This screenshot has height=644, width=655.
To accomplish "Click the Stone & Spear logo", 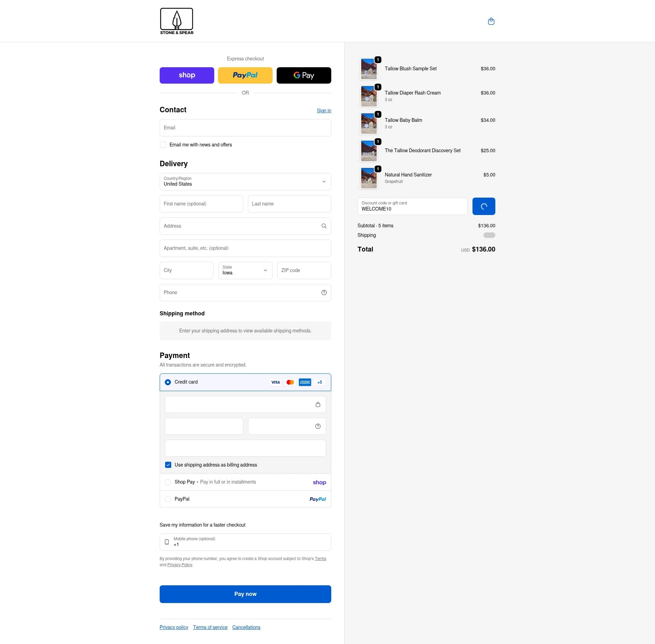I will [176, 21].
